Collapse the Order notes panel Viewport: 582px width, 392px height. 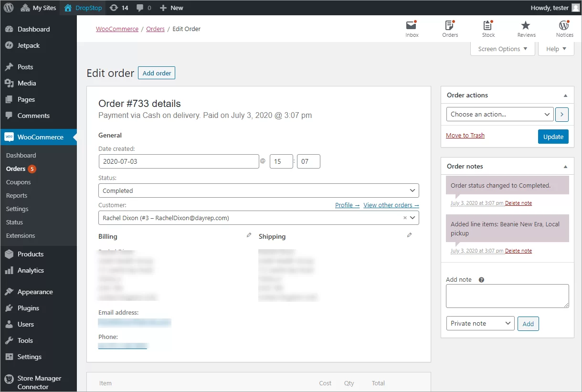click(565, 167)
